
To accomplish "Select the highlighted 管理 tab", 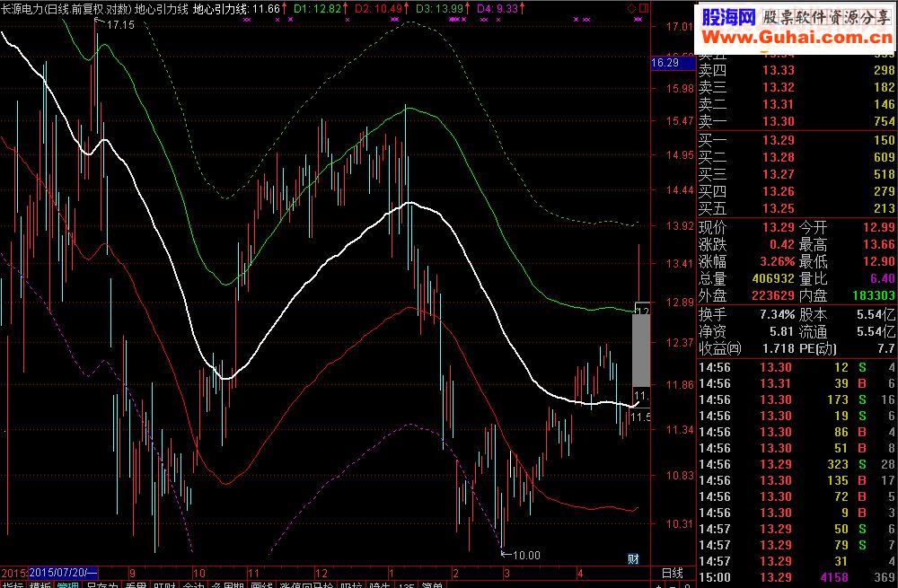I will pos(67,585).
